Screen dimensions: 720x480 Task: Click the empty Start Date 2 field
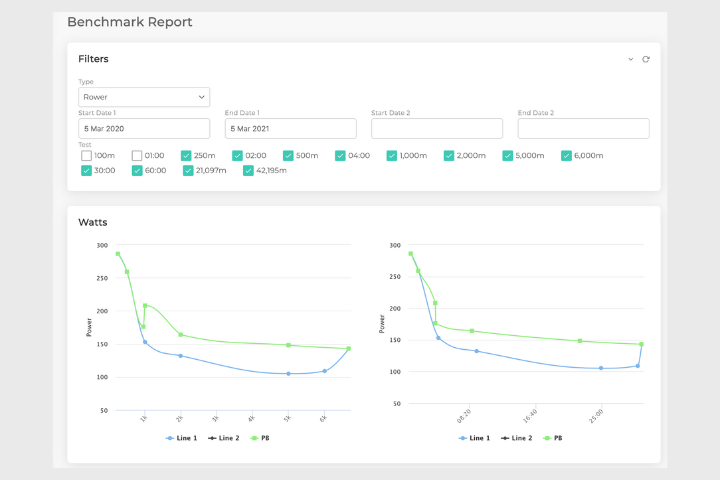[437, 129]
